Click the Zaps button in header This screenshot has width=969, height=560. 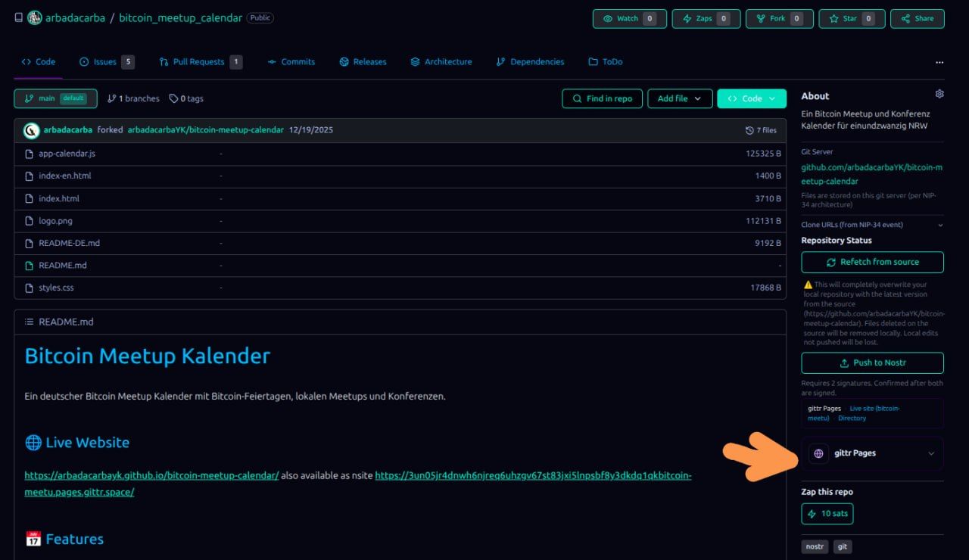point(706,19)
